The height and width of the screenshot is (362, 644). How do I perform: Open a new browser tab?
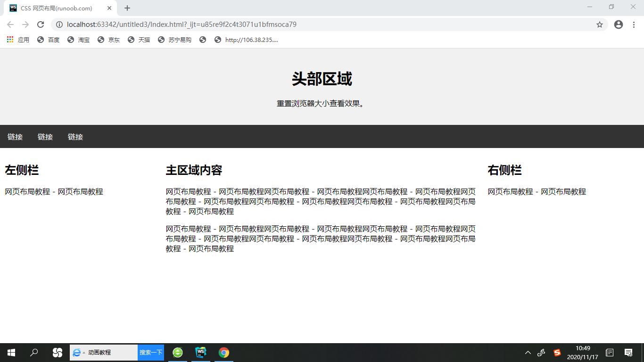[x=127, y=8]
